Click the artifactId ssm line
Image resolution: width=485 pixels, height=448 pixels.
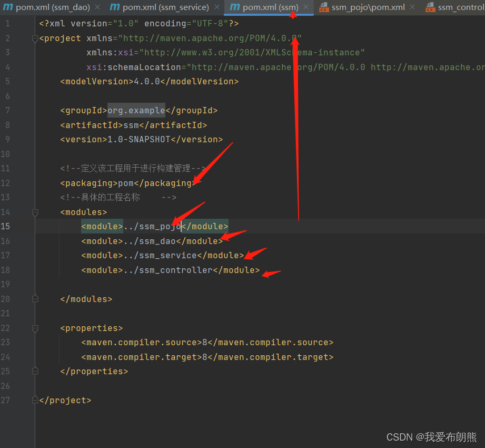click(x=134, y=125)
